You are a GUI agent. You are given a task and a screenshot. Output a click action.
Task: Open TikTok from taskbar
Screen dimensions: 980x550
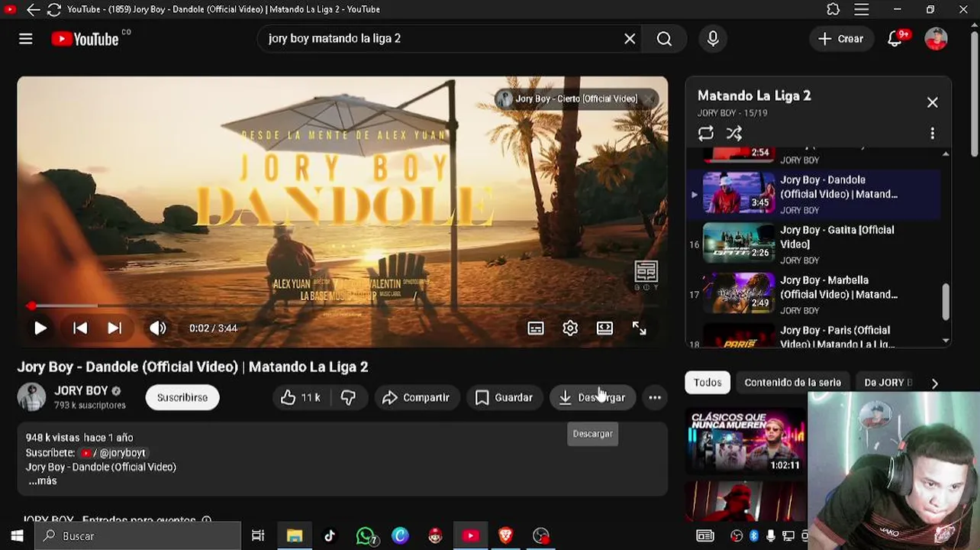coord(330,535)
